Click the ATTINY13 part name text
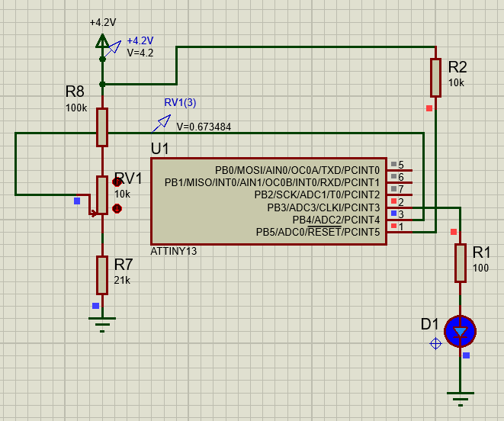Viewport: 504px width, 421px height. click(174, 251)
